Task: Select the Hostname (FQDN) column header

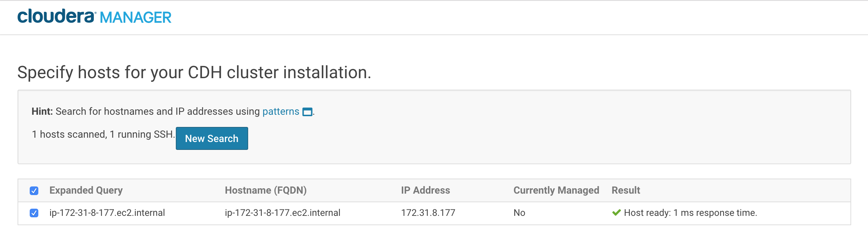Action: point(266,190)
